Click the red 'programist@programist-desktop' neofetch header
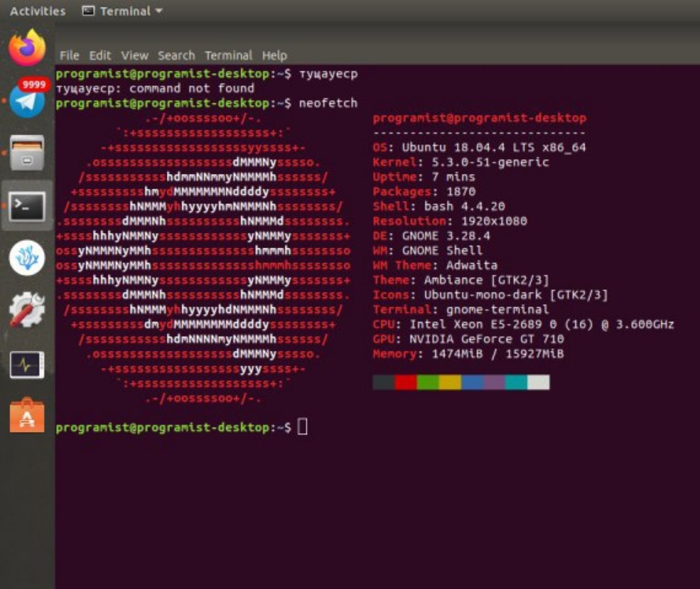This screenshot has width=700, height=589. point(479,118)
